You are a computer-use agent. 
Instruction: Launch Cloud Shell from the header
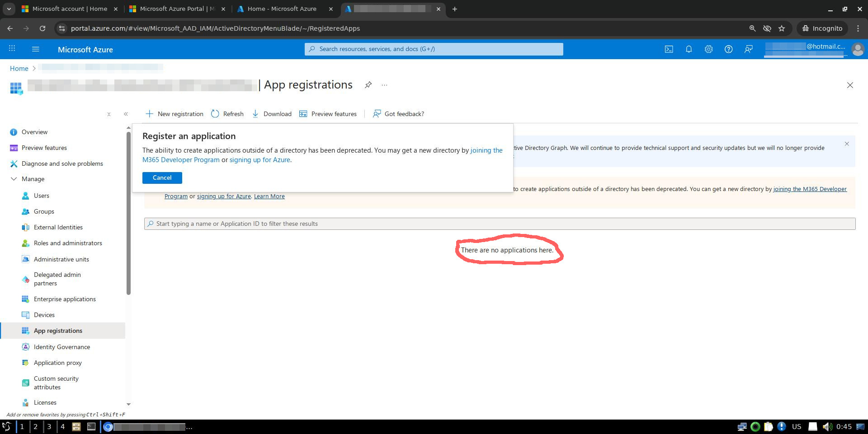[x=669, y=49]
